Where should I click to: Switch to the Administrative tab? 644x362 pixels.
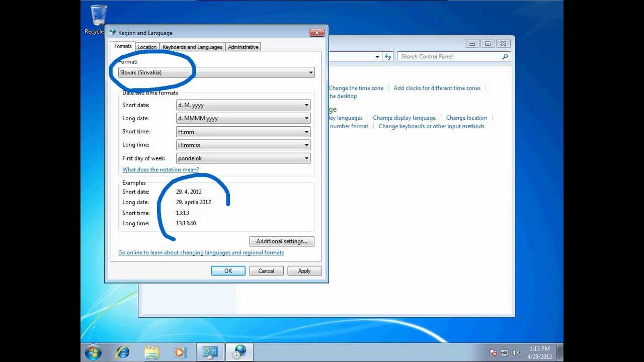click(x=243, y=47)
